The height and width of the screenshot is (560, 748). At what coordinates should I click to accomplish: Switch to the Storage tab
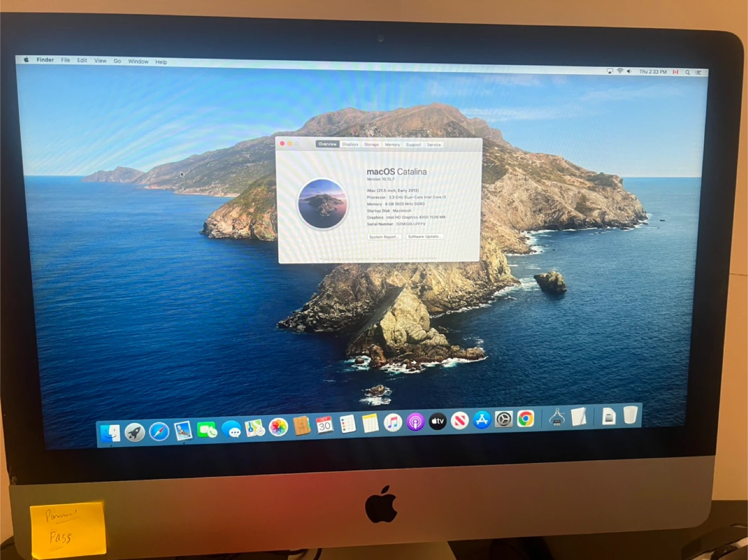[371, 145]
